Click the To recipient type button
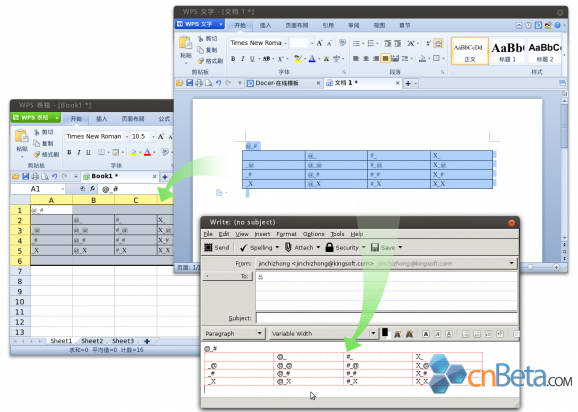This screenshot has height=412, width=578. pos(228,276)
